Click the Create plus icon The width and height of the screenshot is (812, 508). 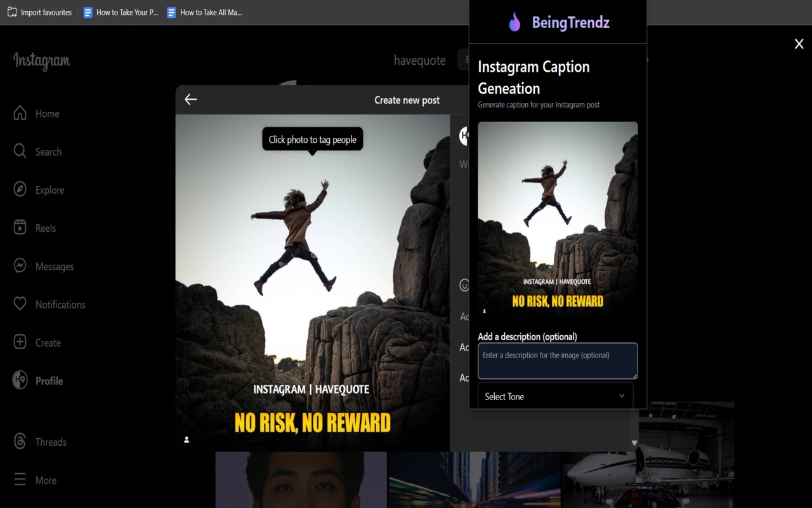pyautogui.click(x=20, y=342)
